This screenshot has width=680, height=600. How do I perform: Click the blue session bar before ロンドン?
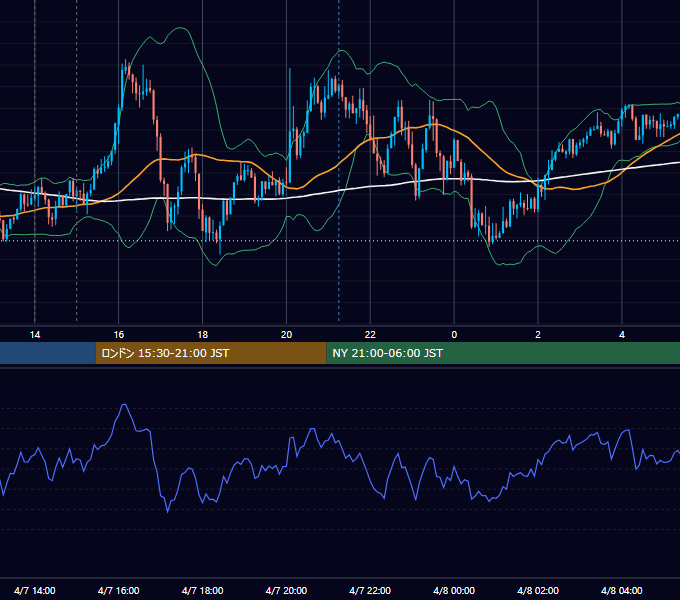point(48,353)
